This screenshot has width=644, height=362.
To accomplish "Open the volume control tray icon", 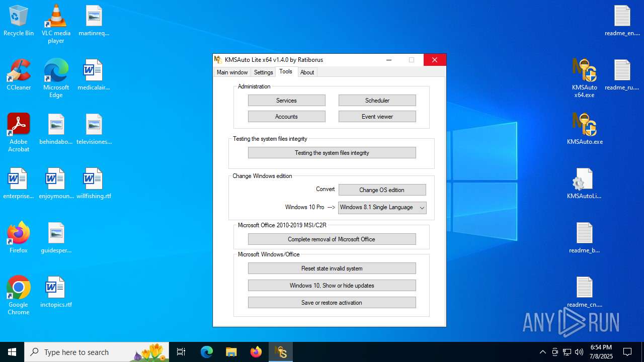I will coord(579,352).
